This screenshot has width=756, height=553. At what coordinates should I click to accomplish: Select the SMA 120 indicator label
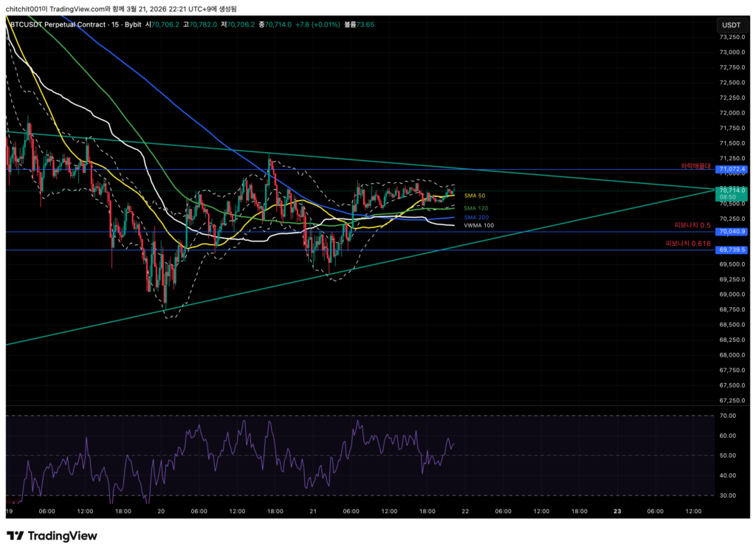pyautogui.click(x=475, y=208)
